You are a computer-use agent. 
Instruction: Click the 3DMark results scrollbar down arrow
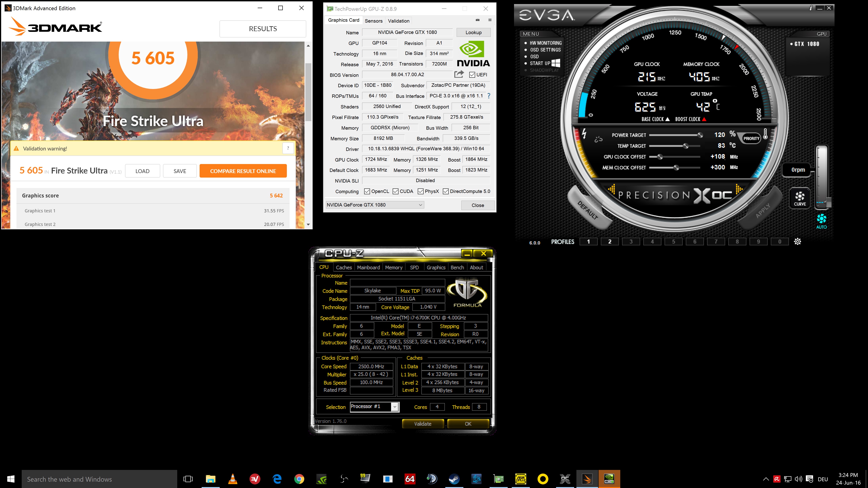tap(308, 224)
